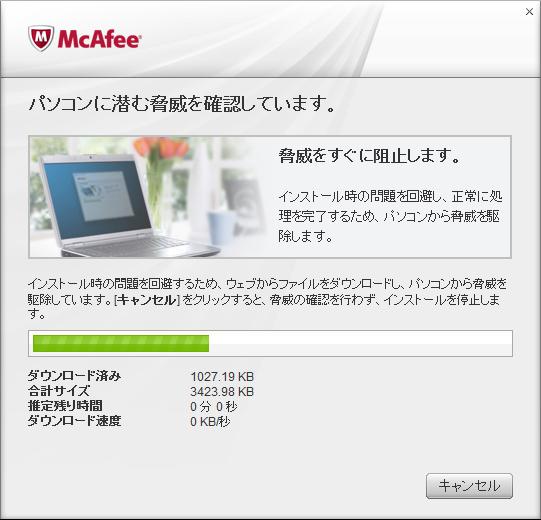This screenshot has height=520, width=541.
Task: Click the heading パソコンに潜む脅威を確認しています
Action: point(182,104)
